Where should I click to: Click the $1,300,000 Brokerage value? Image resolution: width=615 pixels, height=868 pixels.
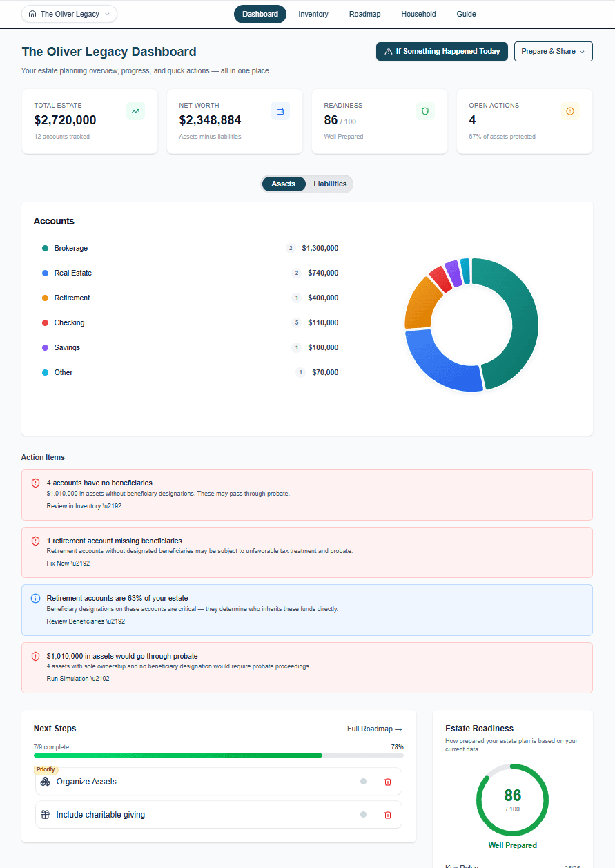point(320,248)
